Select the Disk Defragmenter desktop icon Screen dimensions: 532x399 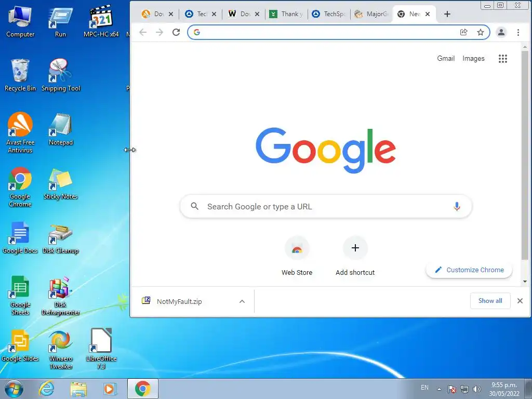click(61, 296)
